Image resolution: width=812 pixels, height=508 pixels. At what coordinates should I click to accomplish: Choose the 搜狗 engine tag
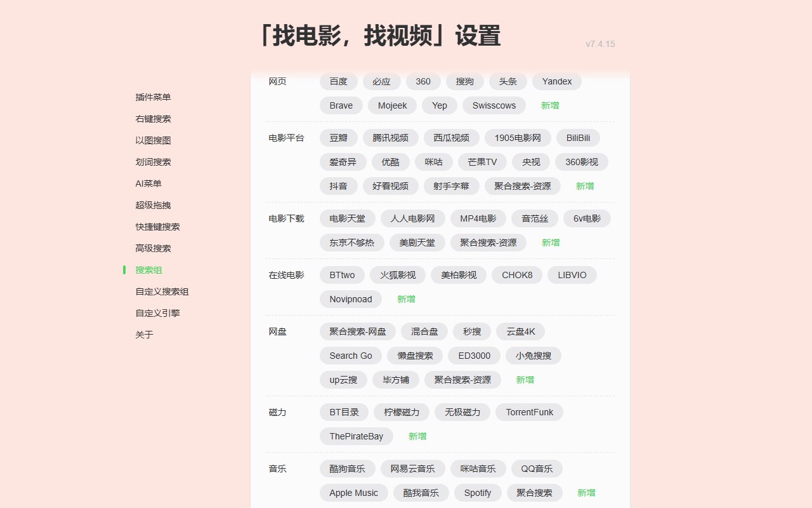click(465, 81)
